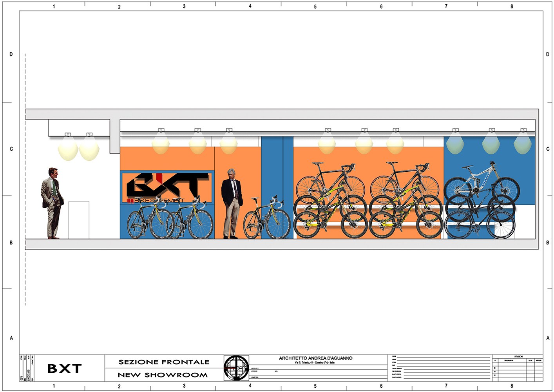Click the address line under the architect name
Viewport: 554px width, 392px height.
[315, 363]
